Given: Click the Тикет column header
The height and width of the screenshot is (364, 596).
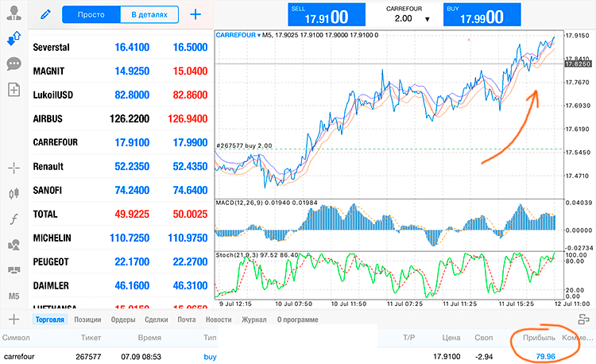Looking at the screenshot, I should (91, 338).
